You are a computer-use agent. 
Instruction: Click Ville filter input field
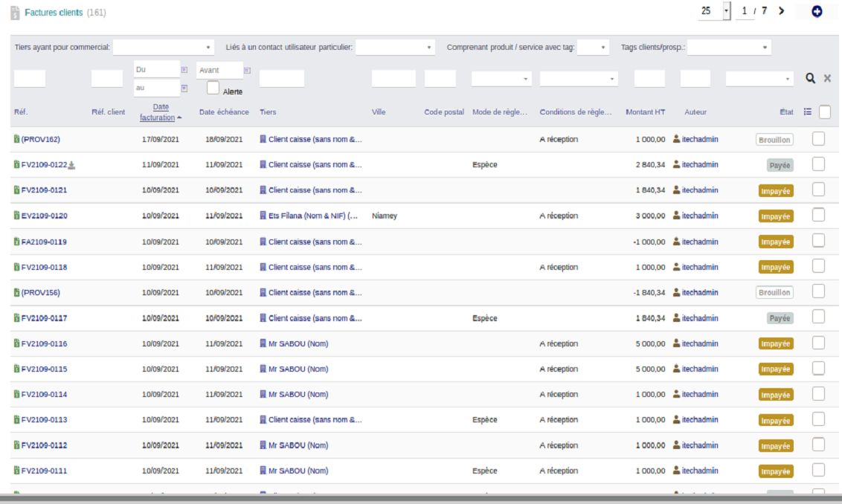393,79
